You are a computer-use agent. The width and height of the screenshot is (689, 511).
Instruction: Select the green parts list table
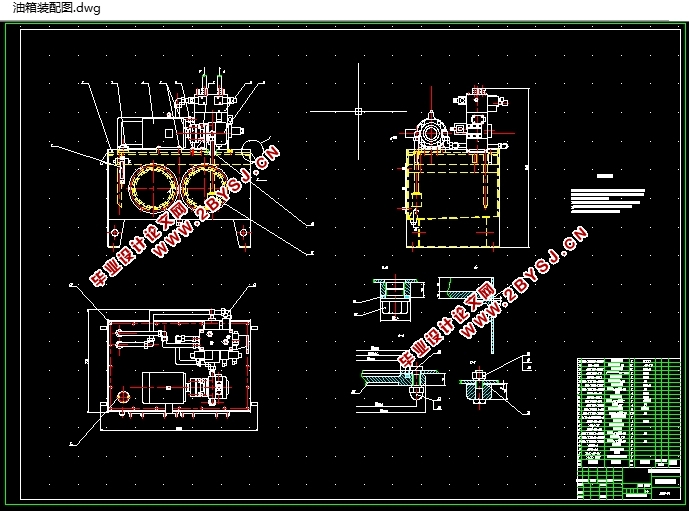pos(629,413)
